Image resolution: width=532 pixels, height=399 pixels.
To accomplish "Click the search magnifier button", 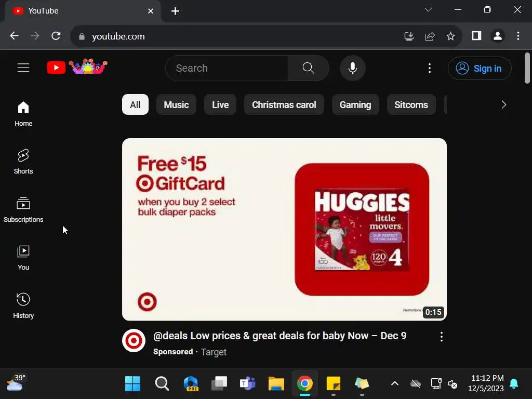I will [308, 68].
